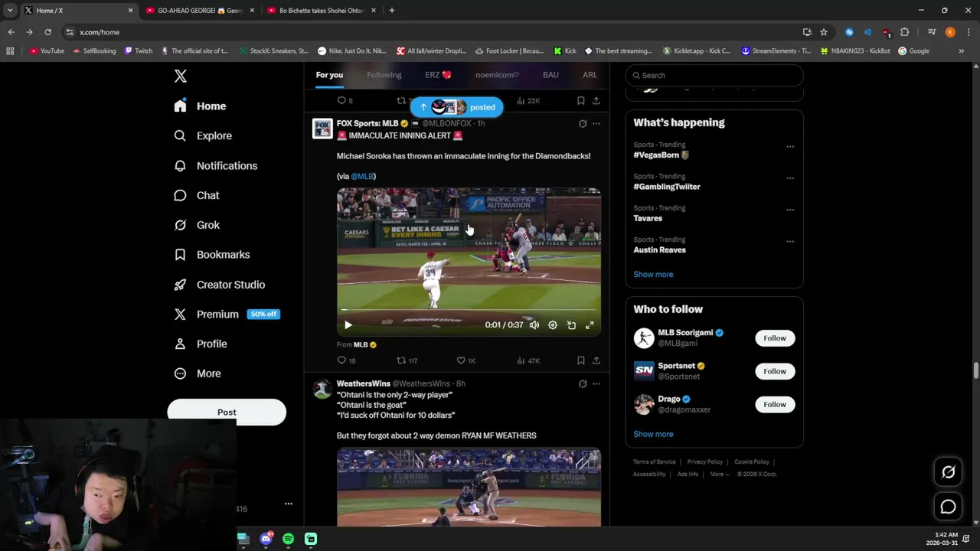This screenshot has width=980, height=551.
Task: Click the X search field
Action: 714,75
